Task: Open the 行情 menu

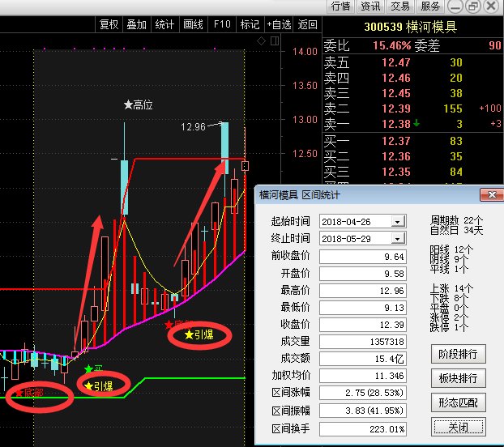Action: tap(340, 6)
